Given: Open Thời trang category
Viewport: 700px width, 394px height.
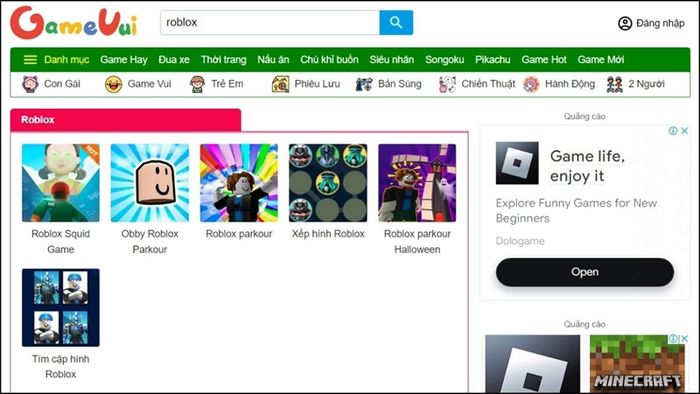Looking at the screenshot, I should pyautogui.click(x=223, y=60).
